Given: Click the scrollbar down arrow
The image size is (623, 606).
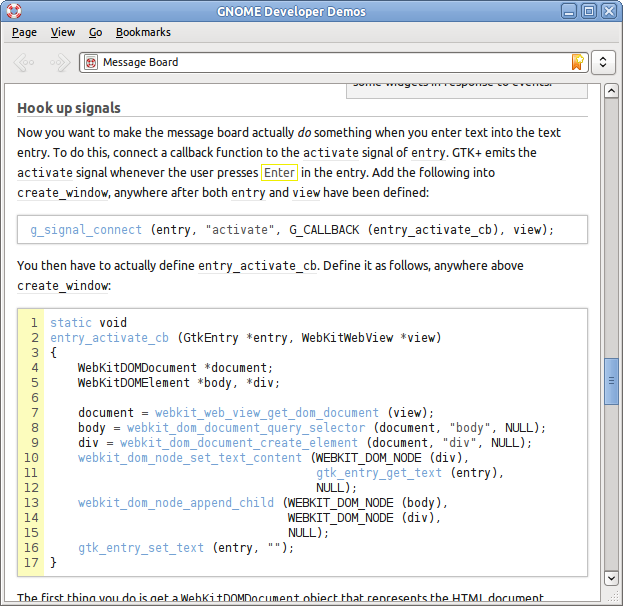Looking at the screenshot, I should click(611, 578).
